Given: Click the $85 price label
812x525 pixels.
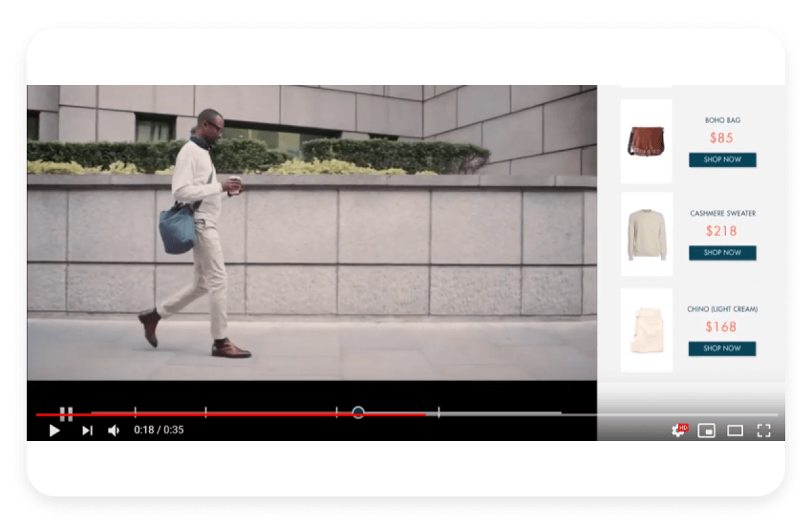Looking at the screenshot, I should point(721,138).
